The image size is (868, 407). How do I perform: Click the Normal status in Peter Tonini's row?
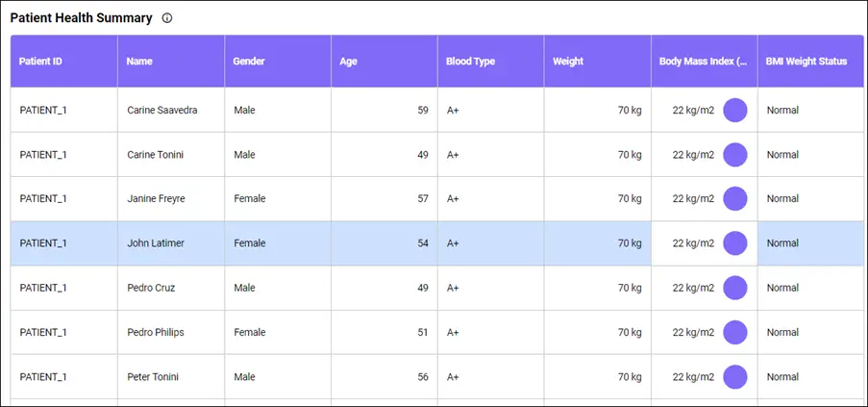(x=782, y=377)
